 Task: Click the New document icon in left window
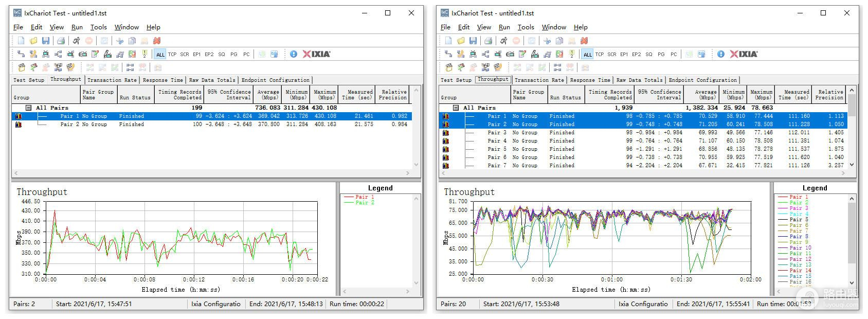click(x=21, y=41)
